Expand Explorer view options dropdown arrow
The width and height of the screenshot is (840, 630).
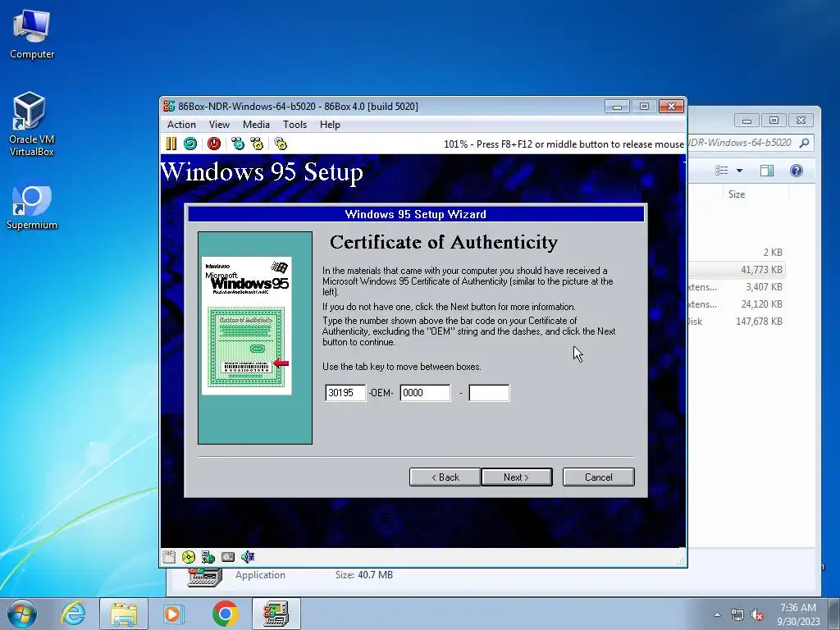pos(739,171)
